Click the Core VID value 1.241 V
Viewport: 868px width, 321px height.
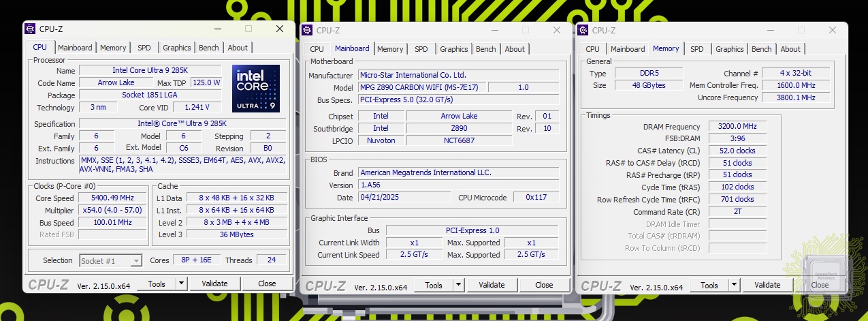[197, 107]
